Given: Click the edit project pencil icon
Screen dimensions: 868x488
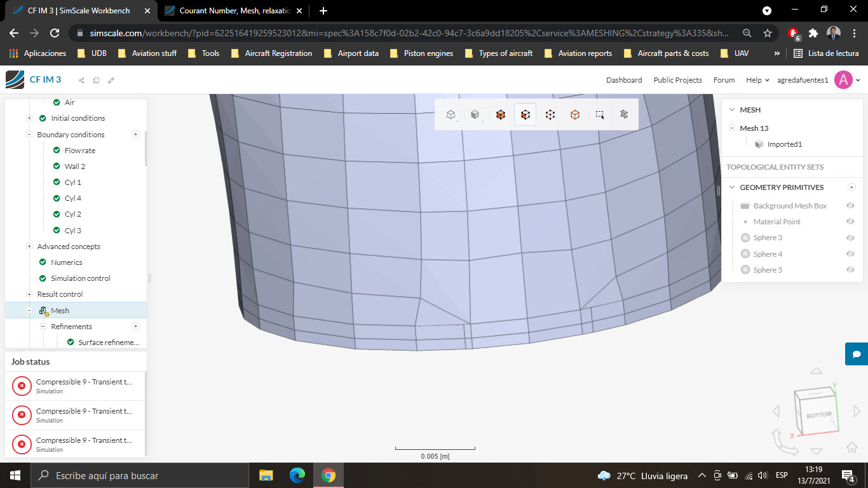Looking at the screenshot, I should [111, 80].
